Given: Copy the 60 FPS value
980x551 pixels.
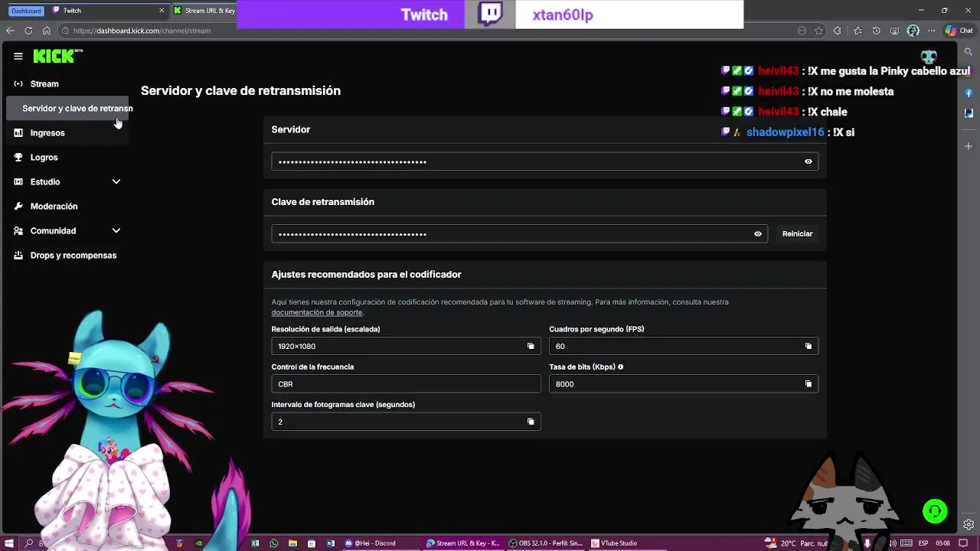Looking at the screenshot, I should tap(808, 346).
